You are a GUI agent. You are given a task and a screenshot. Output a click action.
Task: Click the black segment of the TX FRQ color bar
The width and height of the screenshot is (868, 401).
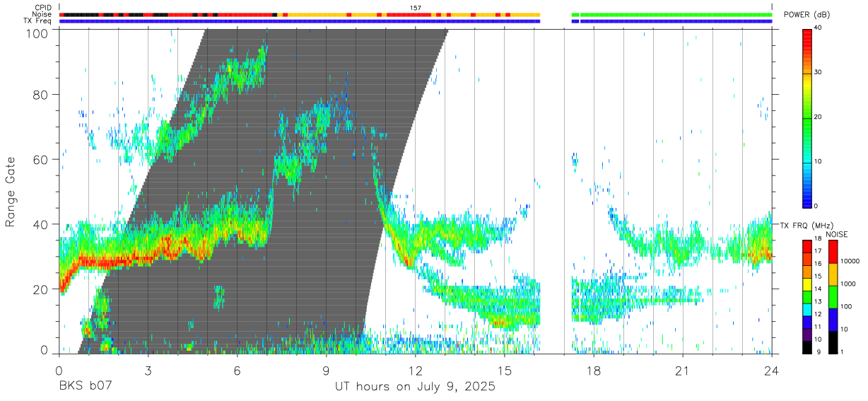807,347
